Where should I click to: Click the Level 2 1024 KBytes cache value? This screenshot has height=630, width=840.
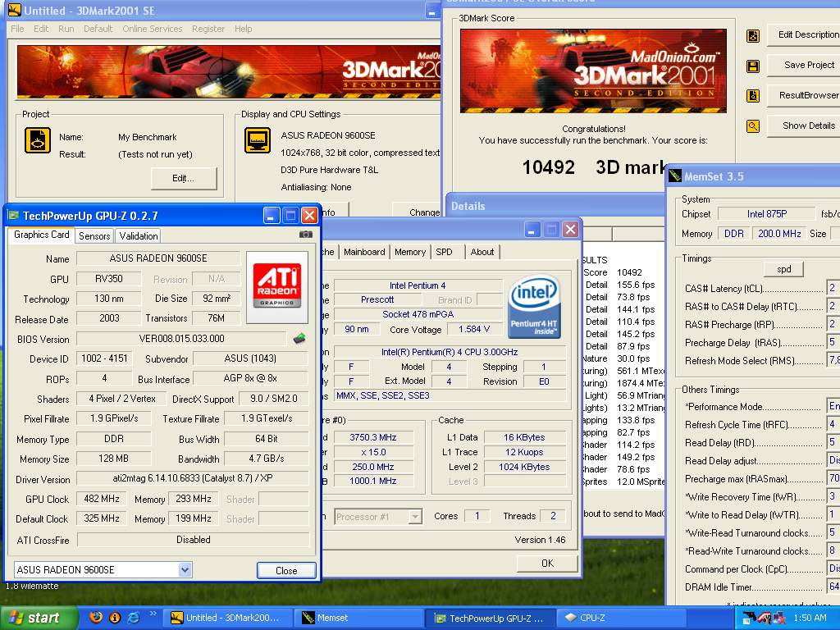(x=524, y=467)
